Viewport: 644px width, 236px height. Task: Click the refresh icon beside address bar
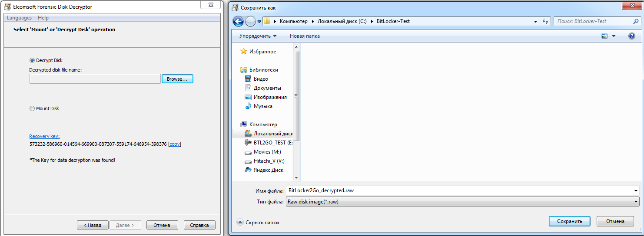(x=545, y=21)
